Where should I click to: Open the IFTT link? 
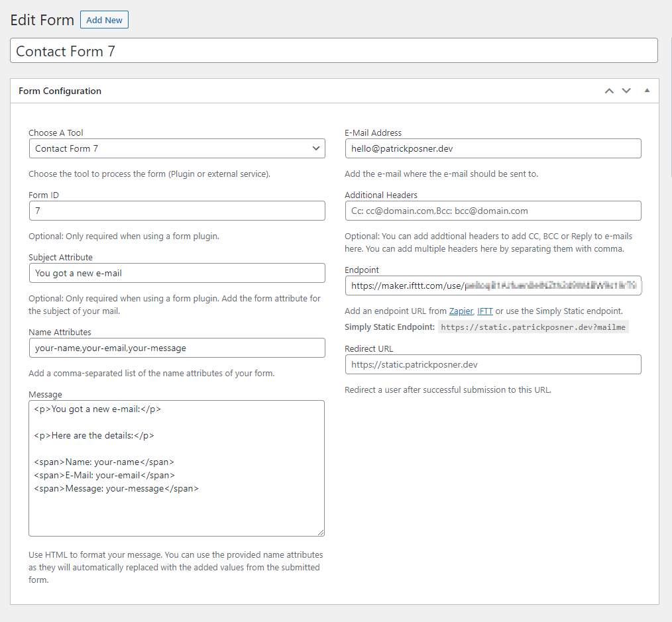tap(485, 311)
